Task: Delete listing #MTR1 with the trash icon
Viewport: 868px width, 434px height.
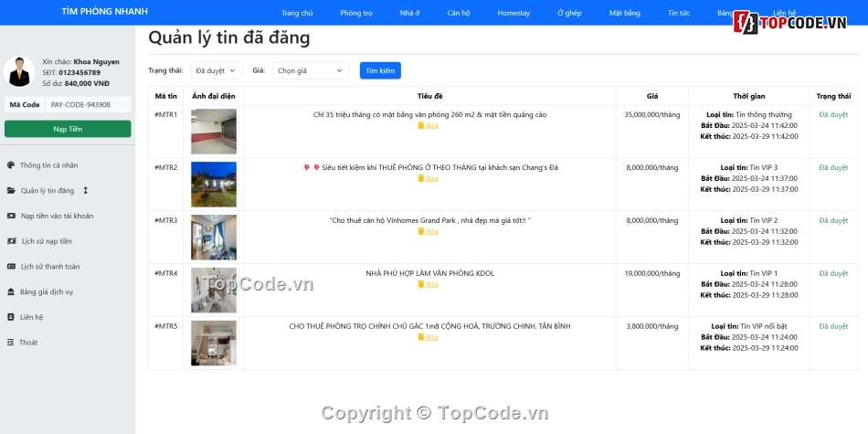Action: click(x=421, y=125)
